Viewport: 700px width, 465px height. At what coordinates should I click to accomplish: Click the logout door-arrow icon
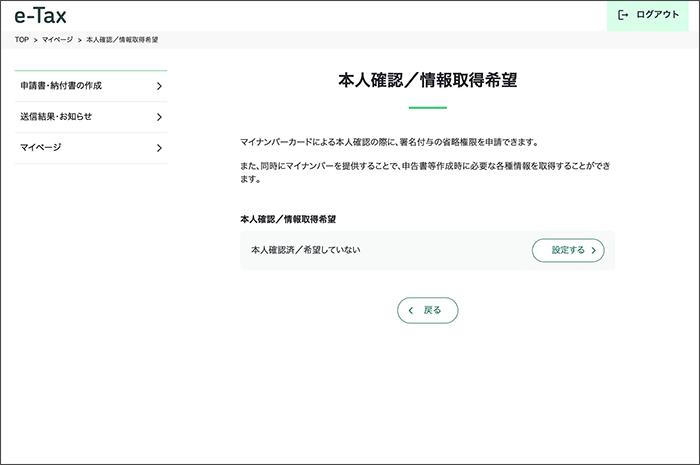point(623,15)
